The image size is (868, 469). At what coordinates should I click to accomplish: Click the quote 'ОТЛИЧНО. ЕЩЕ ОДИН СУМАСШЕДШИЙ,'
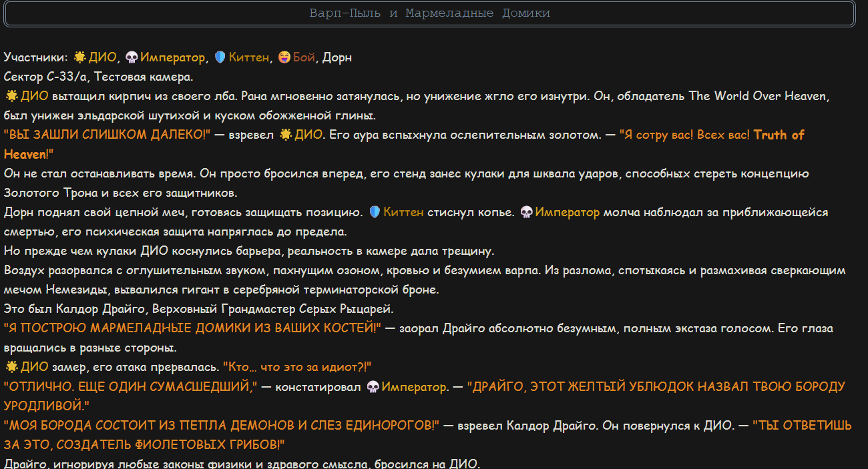pos(131,387)
